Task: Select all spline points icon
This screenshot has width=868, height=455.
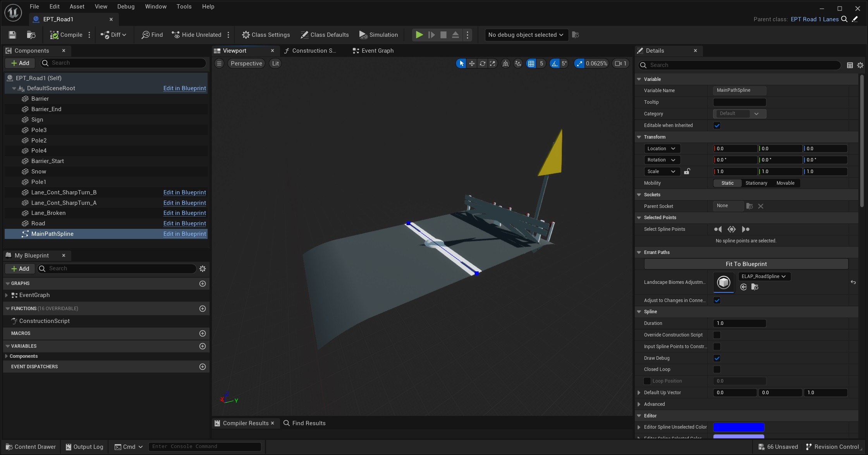Action: (x=732, y=229)
